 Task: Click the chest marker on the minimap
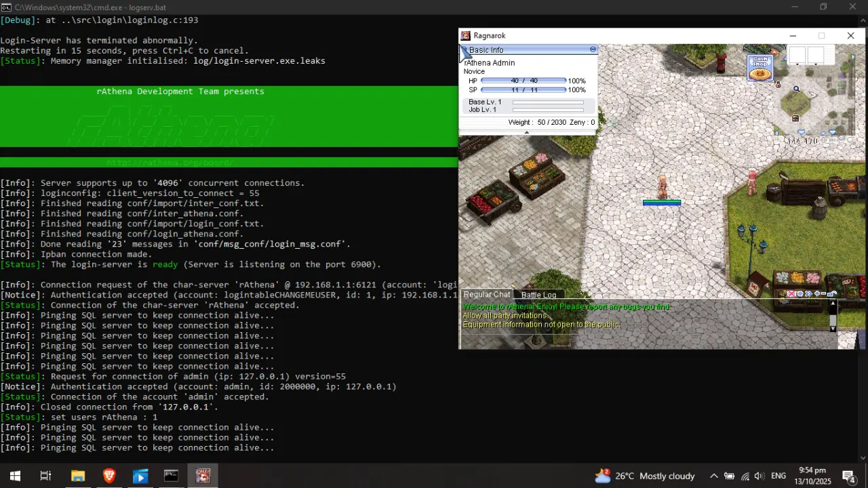pyautogui.click(x=795, y=118)
